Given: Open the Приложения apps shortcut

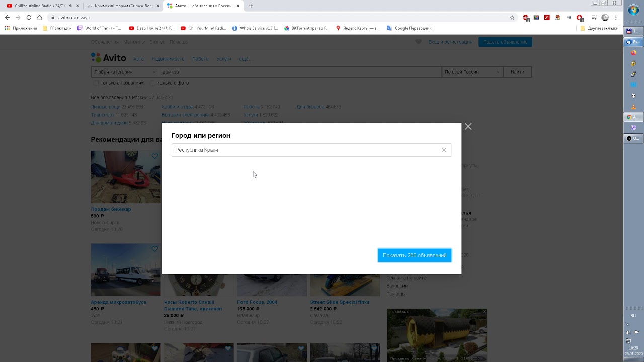Looking at the screenshot, I should click(21, 28).
